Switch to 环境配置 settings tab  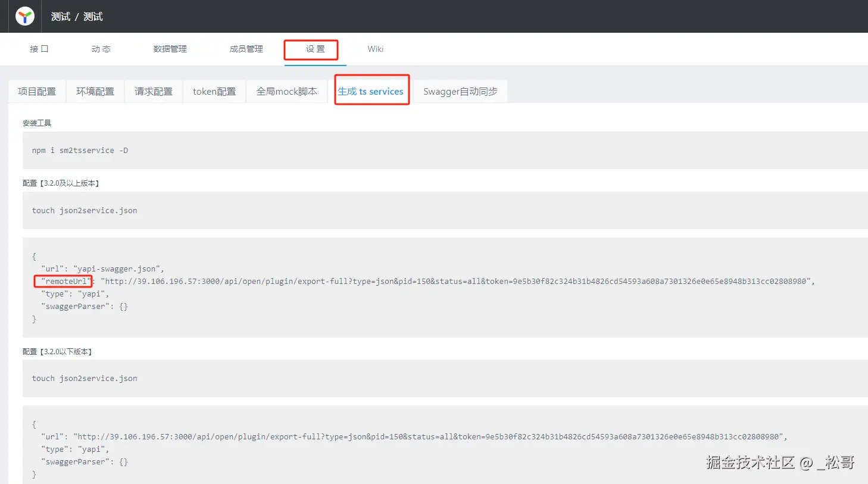95,91
